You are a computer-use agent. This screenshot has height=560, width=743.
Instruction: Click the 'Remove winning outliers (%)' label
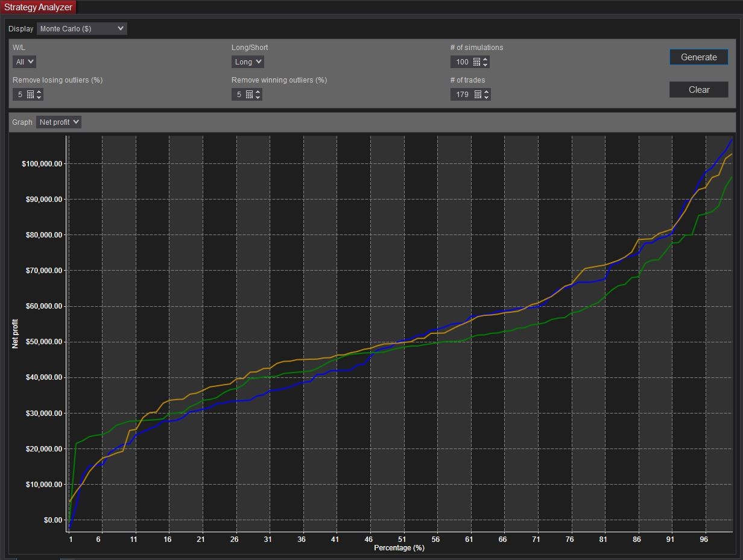coord(279,80)
